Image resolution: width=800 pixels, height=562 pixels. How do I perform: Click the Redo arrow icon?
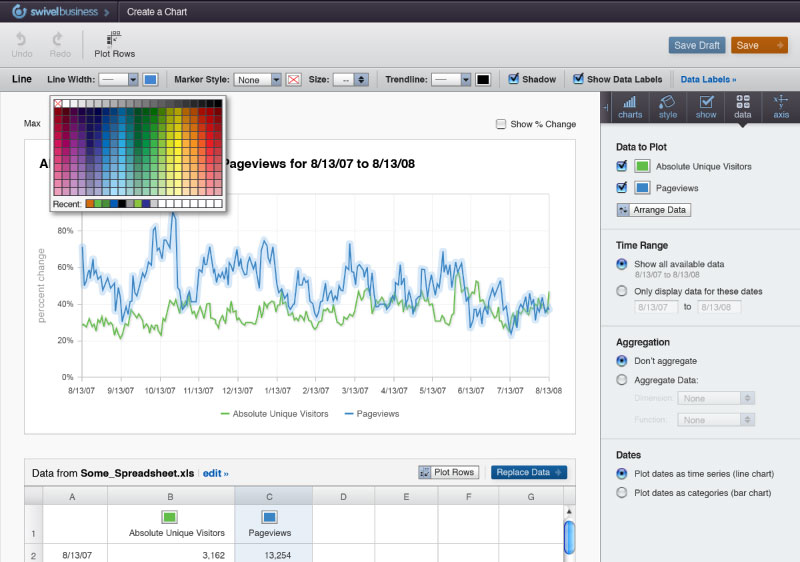61,39
